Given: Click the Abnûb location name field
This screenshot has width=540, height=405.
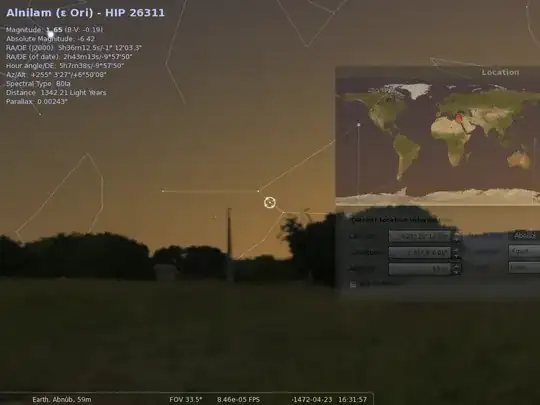Looking at the screenshot, I should tap(524, 236).
